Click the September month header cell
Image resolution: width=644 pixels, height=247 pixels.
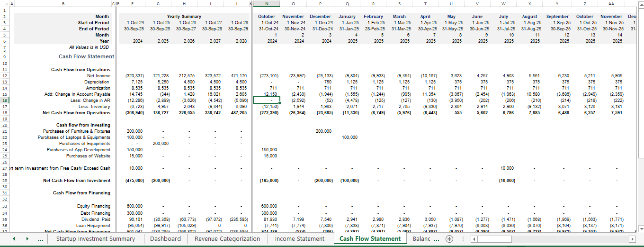[557, 17]
